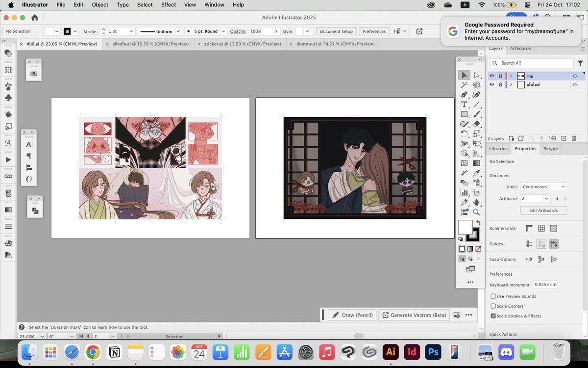588x368 pixels.
Task: Open the 5 pt. Round brush dropdown
Action: tap(223, 31)
